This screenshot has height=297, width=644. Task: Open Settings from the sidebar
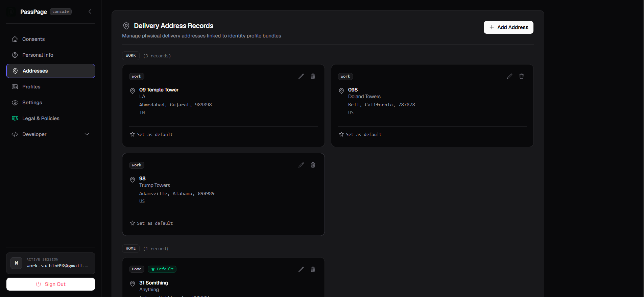[x=51, y=103]
